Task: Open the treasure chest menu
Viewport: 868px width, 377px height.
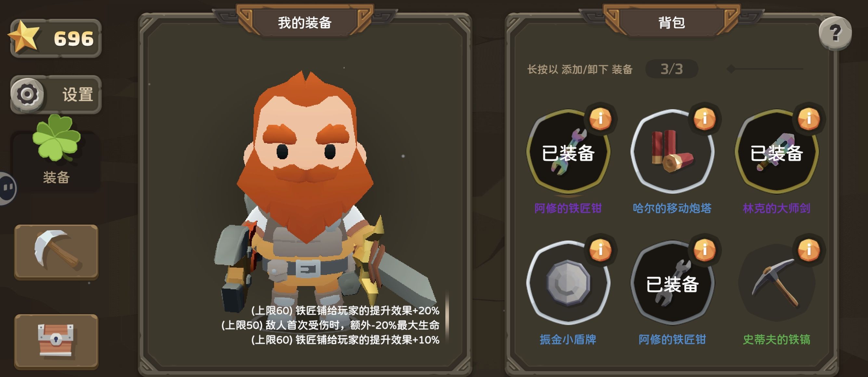Action: pos(56,341)
